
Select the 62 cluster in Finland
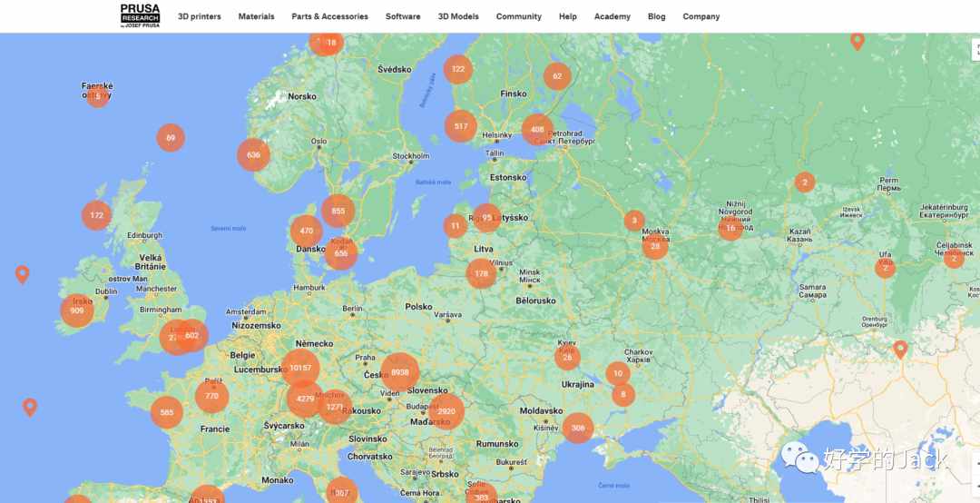[x=557, y=76]
